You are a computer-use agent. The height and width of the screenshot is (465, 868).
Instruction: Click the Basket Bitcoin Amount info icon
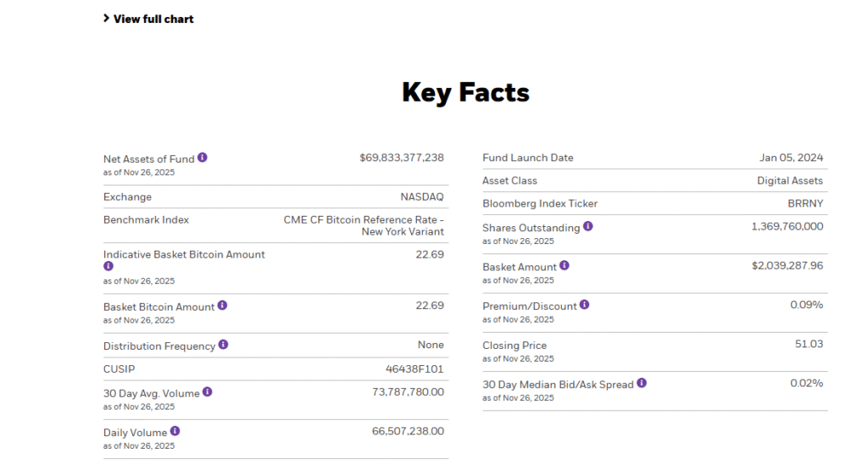click(x=222, y=305)
